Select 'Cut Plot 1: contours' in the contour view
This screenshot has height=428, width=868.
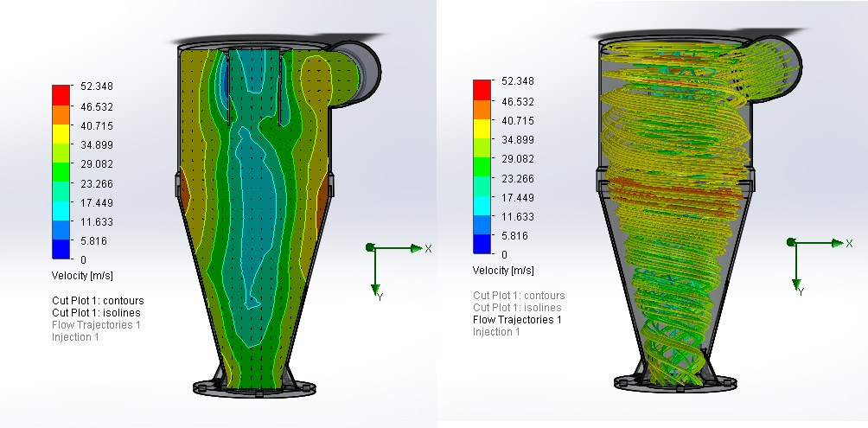97,300
